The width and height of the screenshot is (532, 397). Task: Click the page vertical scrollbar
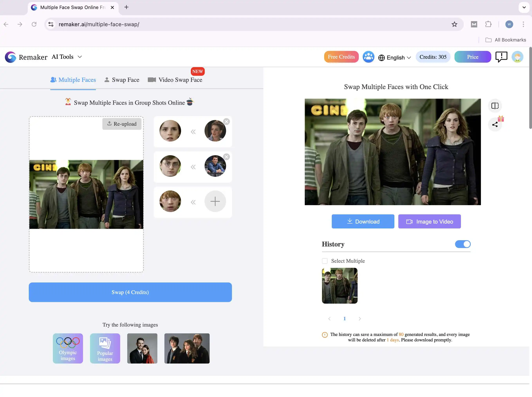click(x=530, y=88)
